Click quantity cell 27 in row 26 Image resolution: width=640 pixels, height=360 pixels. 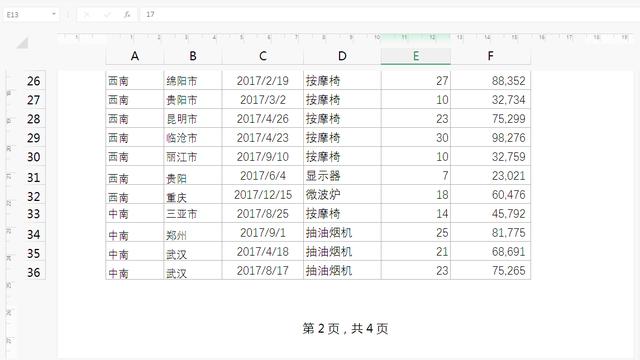click(x=416, y=80)
